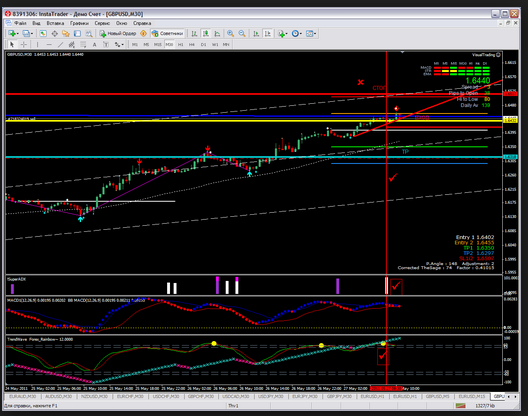Open the Окно menu
This screenshot has width=528, height=416.
tap(122, 23)
